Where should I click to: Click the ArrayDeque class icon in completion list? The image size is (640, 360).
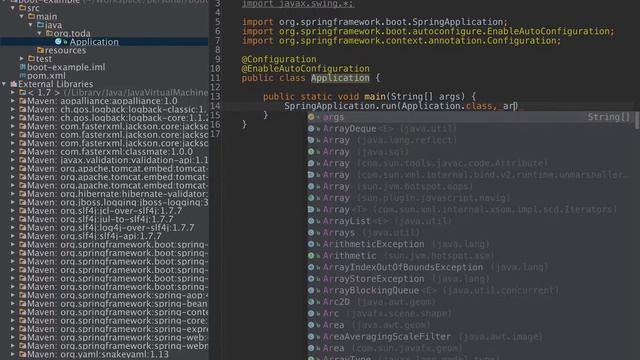311,129
